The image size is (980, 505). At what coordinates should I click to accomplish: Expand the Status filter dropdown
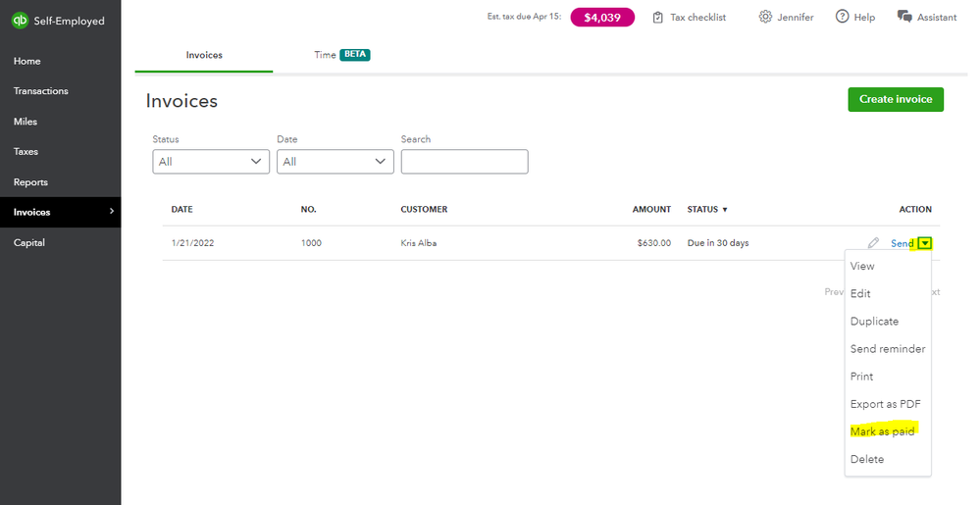click(x=211, y=161)
